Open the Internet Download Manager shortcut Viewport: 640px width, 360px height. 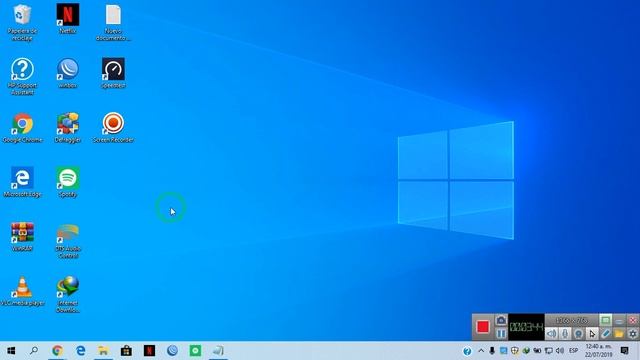(x=68, y=294)
